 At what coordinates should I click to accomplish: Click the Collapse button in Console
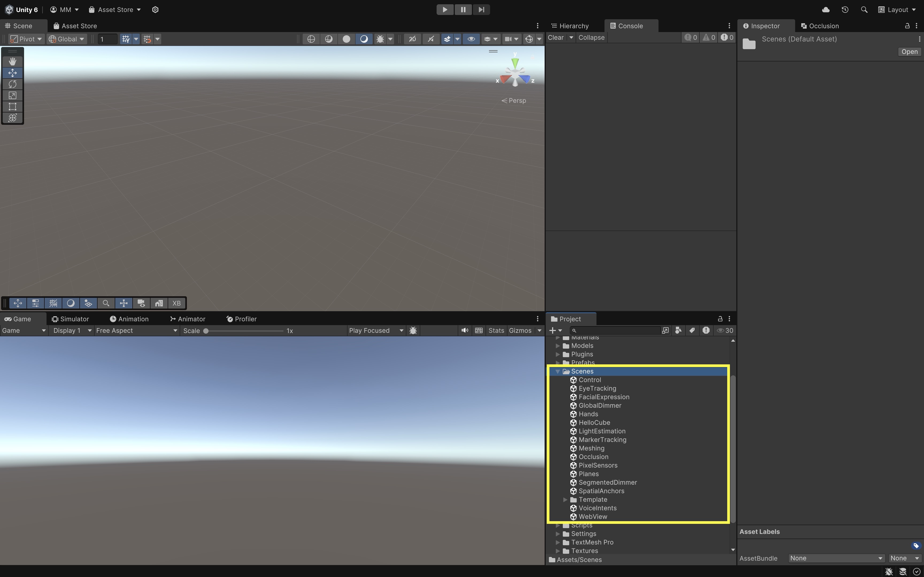coord(591,37)
